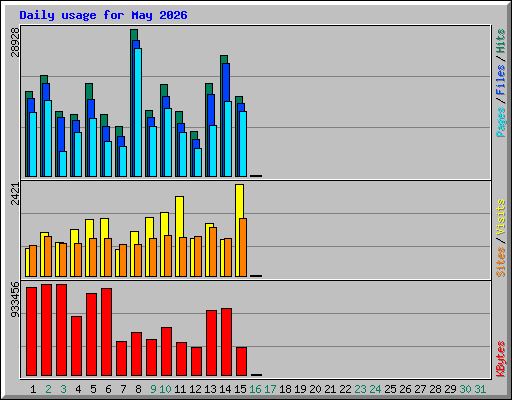Click the orange sites bar for day 15
This screenshot has height=400, width=512.
click(243, 247)
